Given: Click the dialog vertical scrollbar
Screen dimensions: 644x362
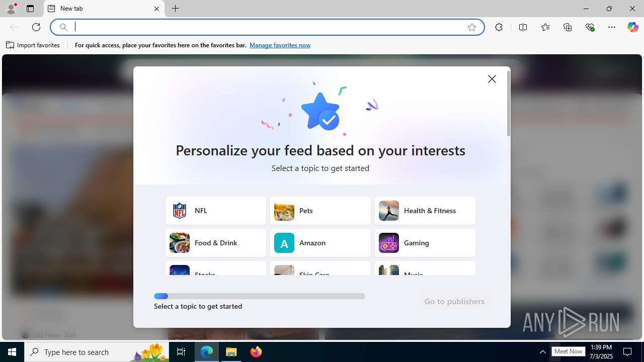Looking at the screenshot, I should tap(509, 104).
